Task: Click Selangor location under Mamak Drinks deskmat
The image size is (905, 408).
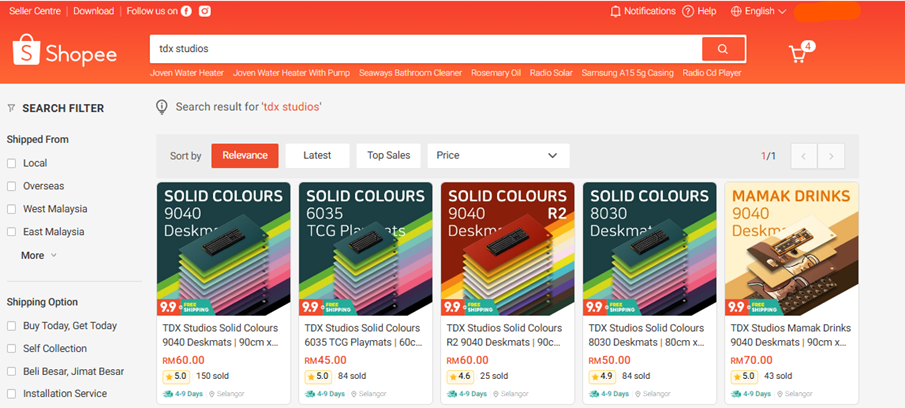Action: [x=795, y=394]
